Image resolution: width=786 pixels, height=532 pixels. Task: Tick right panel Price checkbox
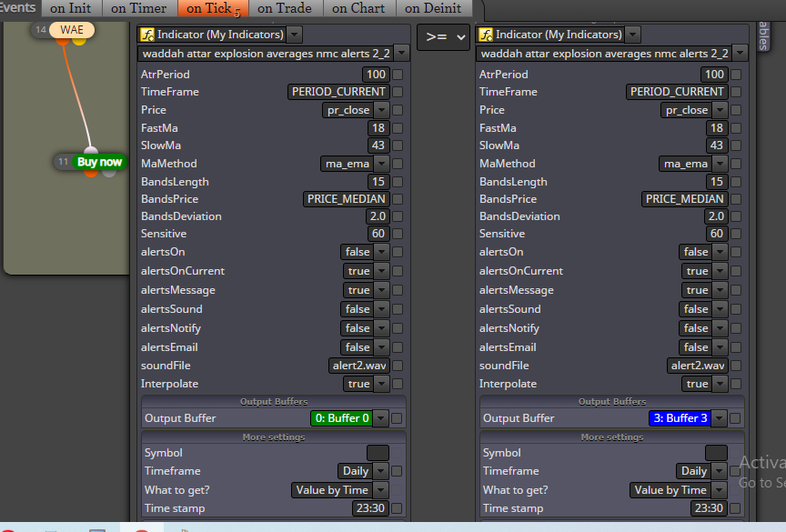tap(736, 110)
